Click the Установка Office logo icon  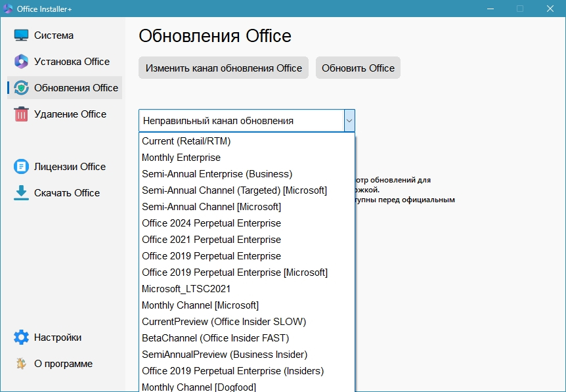[22, 62]
